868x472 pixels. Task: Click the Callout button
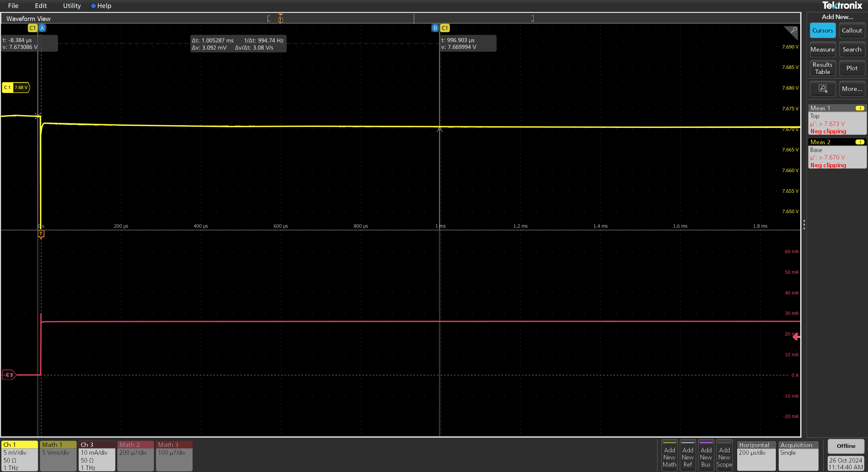click(852, 31)
